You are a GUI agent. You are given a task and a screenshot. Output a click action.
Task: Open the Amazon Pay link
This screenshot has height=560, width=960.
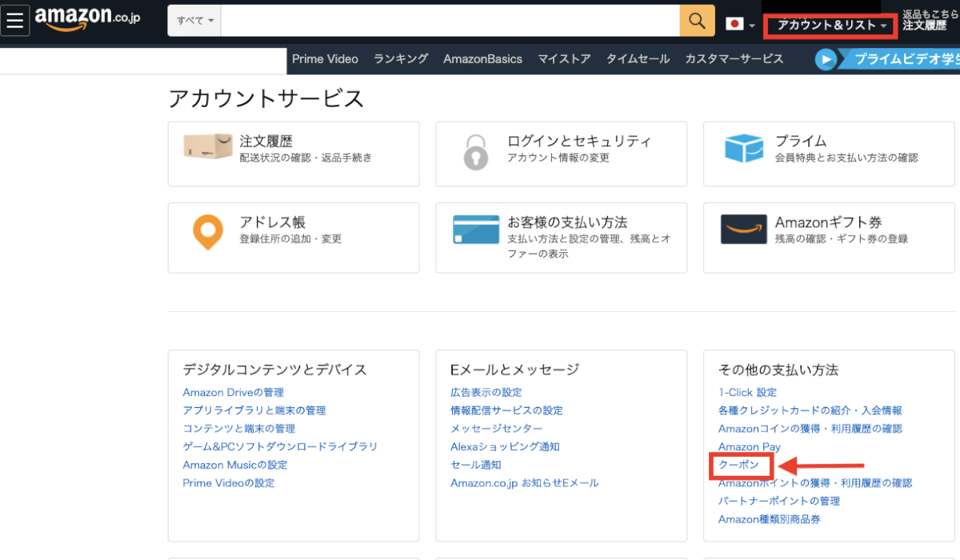coord(750,447)
